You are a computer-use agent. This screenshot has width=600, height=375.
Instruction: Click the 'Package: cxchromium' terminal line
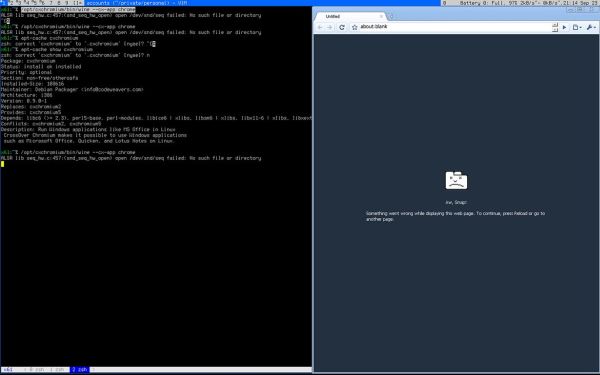28,61
